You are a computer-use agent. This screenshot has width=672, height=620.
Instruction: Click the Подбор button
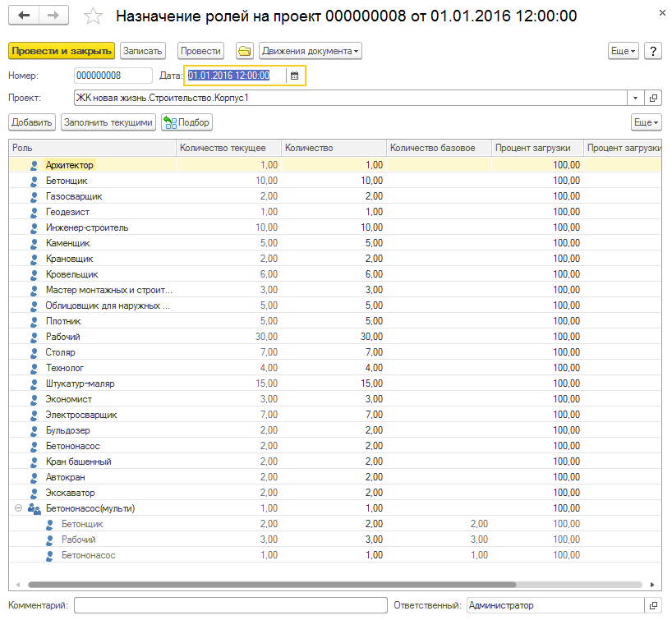[x=186, y=122]
